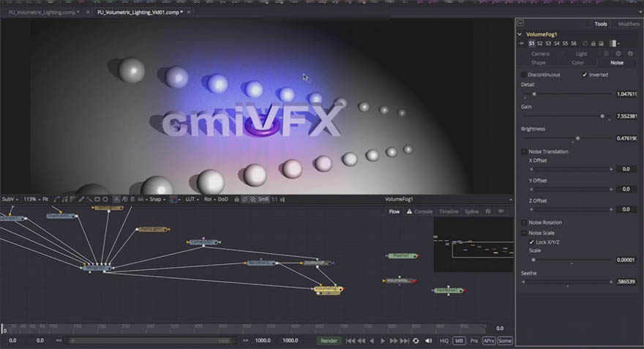The width and height of the screenshot is (644, 349).
Task: Collapse the VolumeFog1 tool controls
Action: [520, 34]
